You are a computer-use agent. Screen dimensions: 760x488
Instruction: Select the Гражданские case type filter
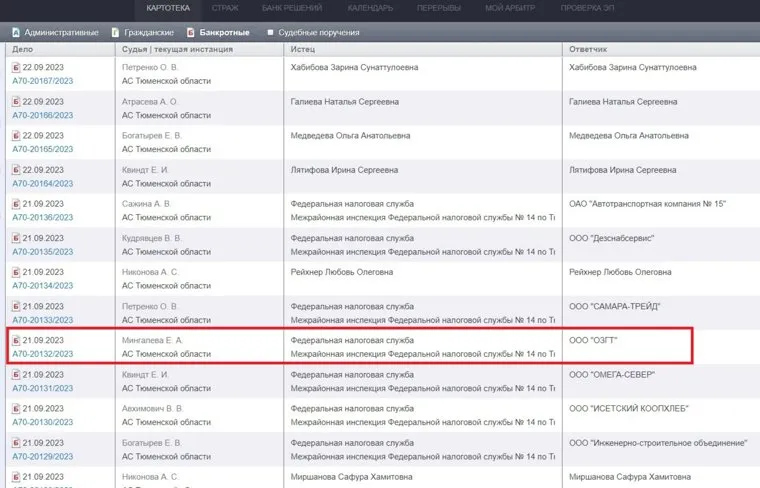coord(148,32)
